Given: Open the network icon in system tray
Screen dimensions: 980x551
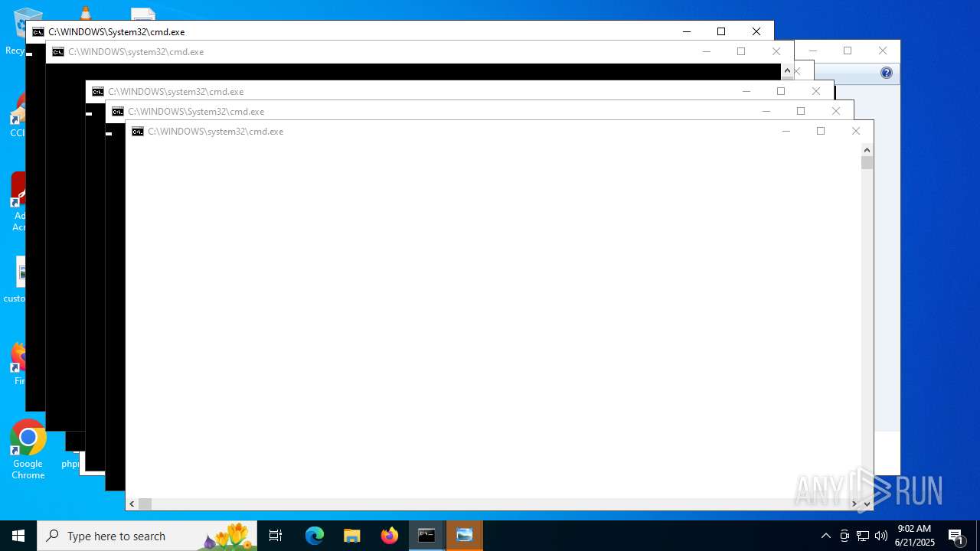Looking at the screenshot, I should pyautogui.click(x=863, y=536).
